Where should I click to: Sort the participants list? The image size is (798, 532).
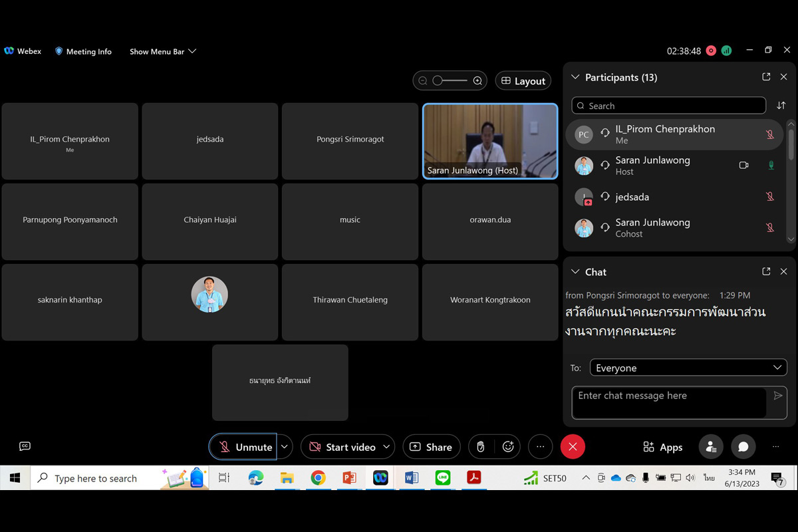tap(781, 106)
